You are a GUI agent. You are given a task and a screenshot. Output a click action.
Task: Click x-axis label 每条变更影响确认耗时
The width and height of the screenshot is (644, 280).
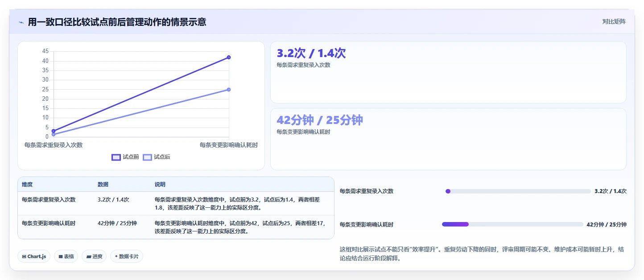(x=229, y=145)
